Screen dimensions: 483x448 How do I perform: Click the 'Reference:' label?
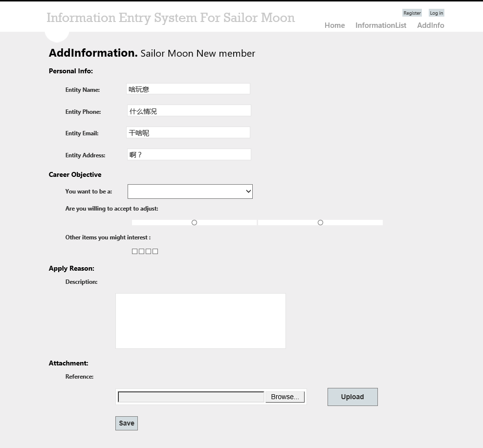coord(80,377)
